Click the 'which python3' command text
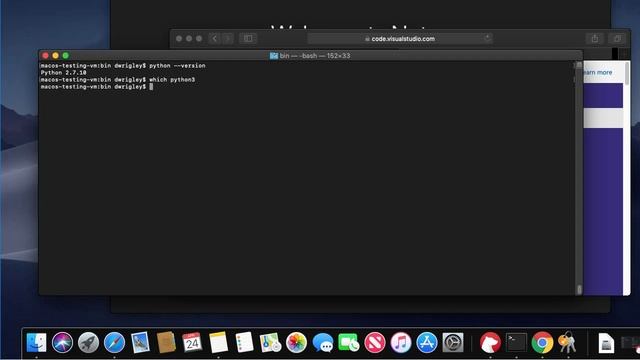Screen dimensions: 640x360 coord(172,79)
